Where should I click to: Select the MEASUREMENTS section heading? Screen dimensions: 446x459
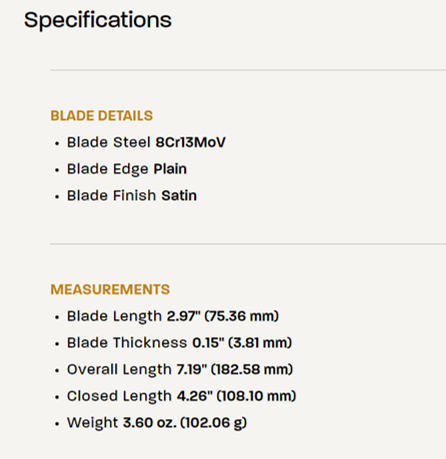pyautogui.click(x=110, y=289)
